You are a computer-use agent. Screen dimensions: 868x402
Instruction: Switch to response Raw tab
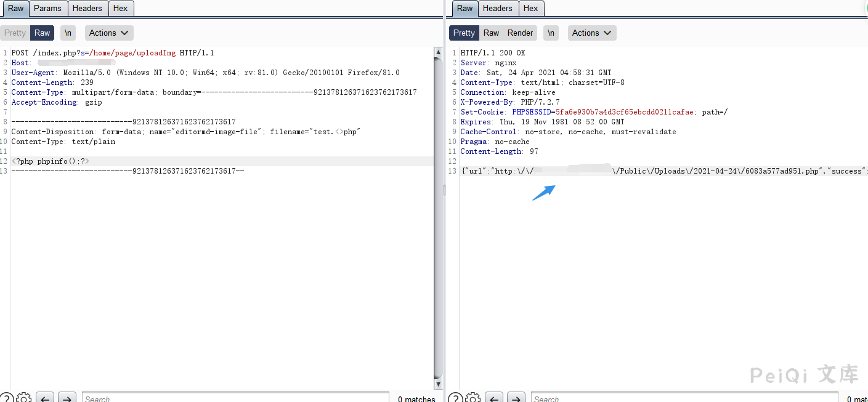pyautogui.click(x=465, y=8)
